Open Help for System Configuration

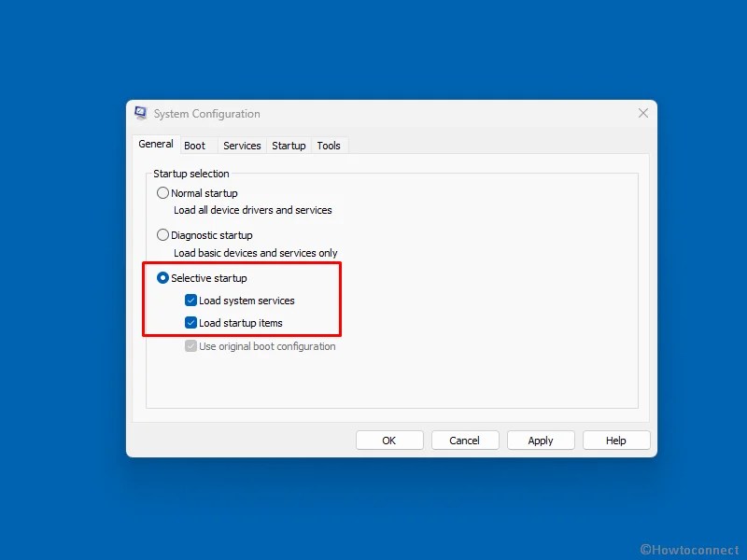tap(616, 440)
